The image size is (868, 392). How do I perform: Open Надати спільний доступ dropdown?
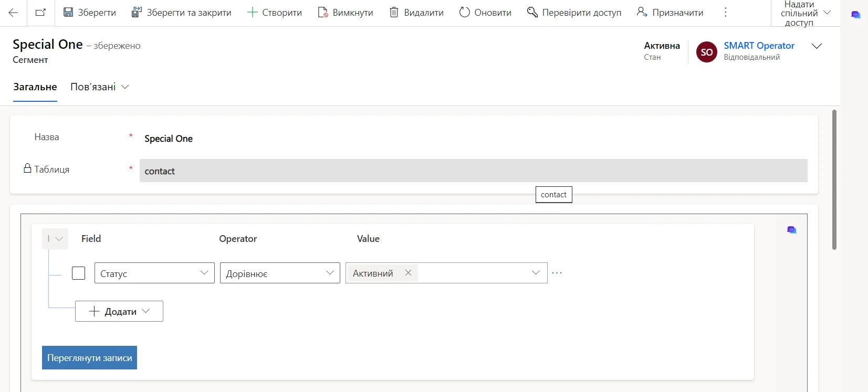[x=806, y=13]
